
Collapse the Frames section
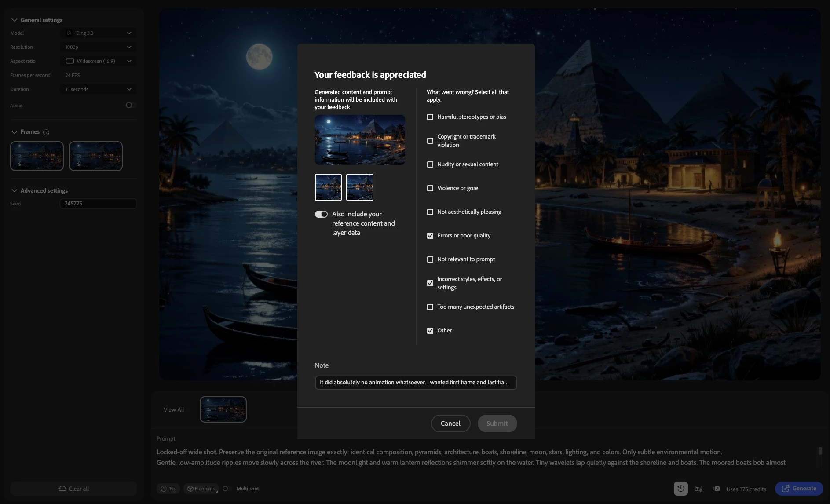coord(15,132)
